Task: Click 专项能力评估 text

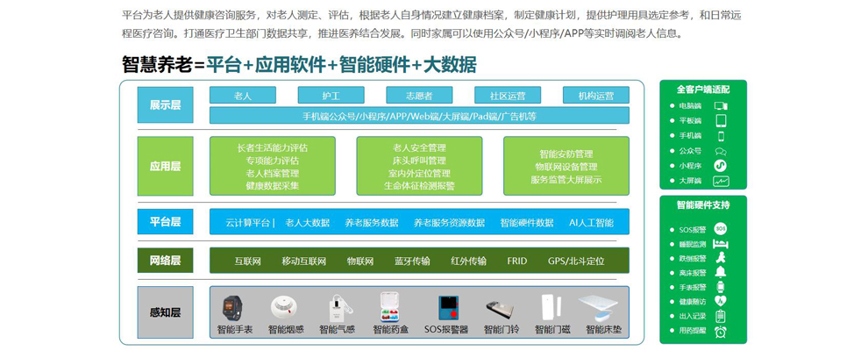Action: (273, 161)
